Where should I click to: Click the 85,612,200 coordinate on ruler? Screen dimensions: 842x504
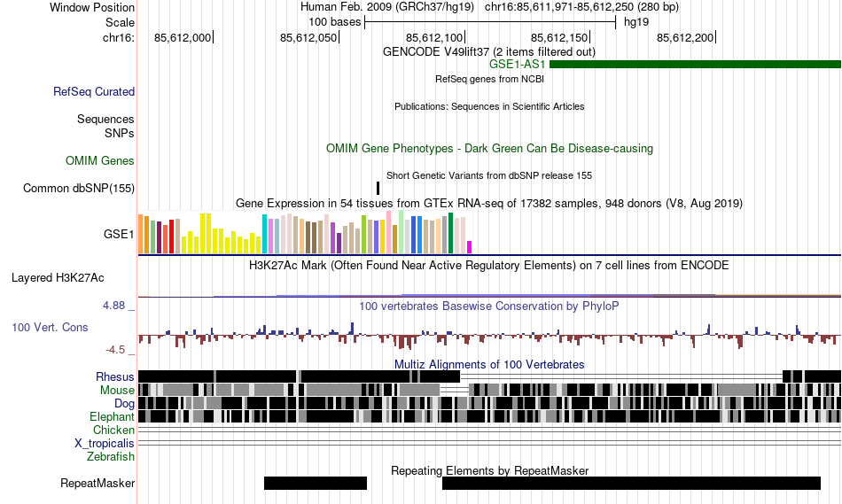tap(685, 37)
